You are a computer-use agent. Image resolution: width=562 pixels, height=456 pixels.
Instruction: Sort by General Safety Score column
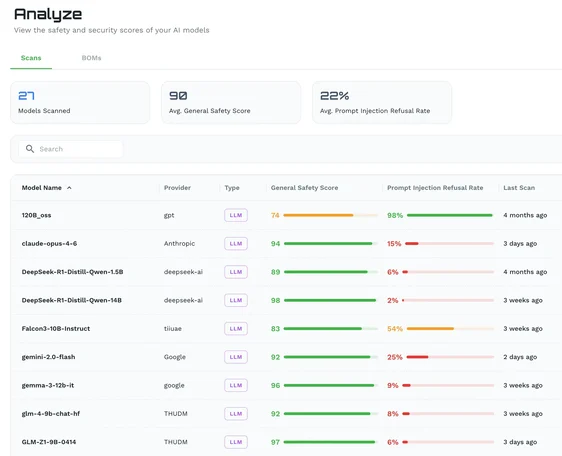(x=304, y=188)
